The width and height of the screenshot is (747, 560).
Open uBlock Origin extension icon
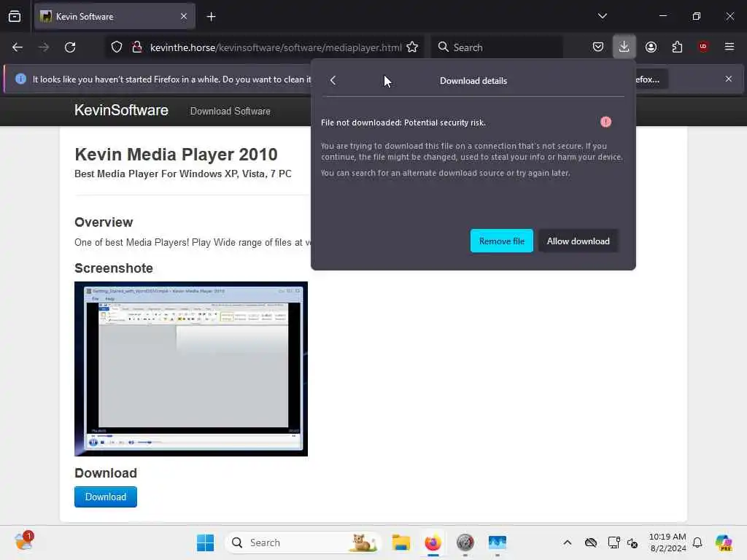(703, 47)
